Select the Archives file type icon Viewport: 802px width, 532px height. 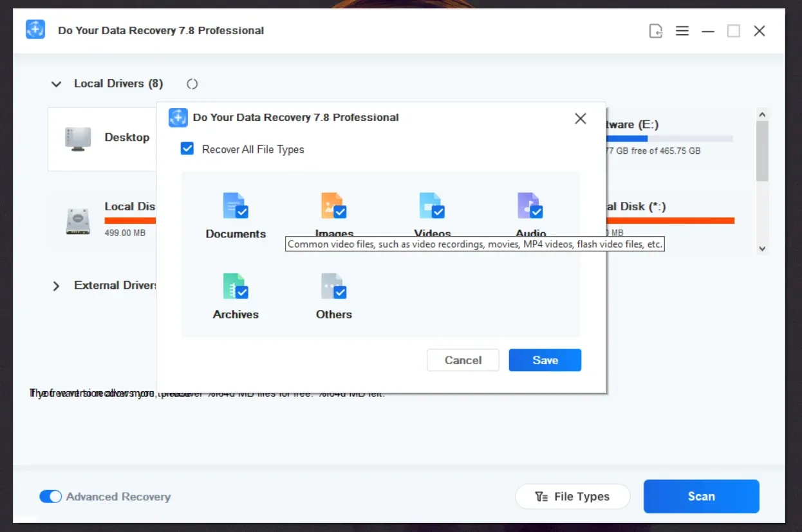[x=236, y=286]
